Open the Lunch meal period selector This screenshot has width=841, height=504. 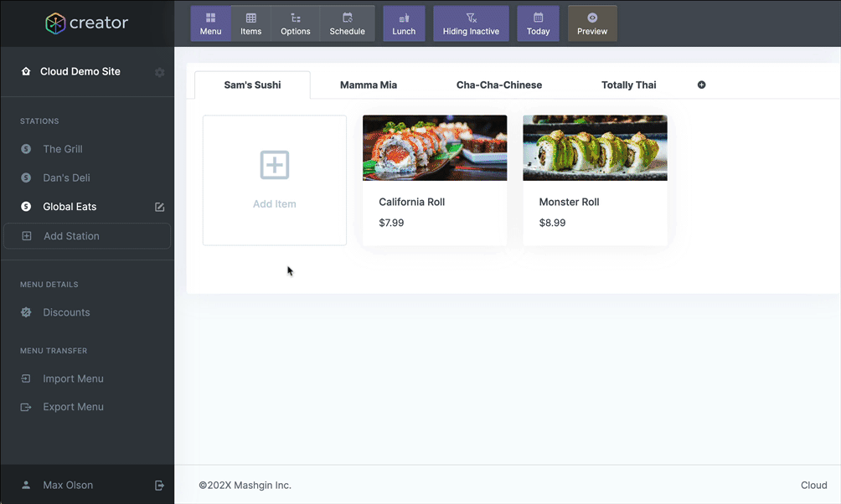click(x=404, y=23)
